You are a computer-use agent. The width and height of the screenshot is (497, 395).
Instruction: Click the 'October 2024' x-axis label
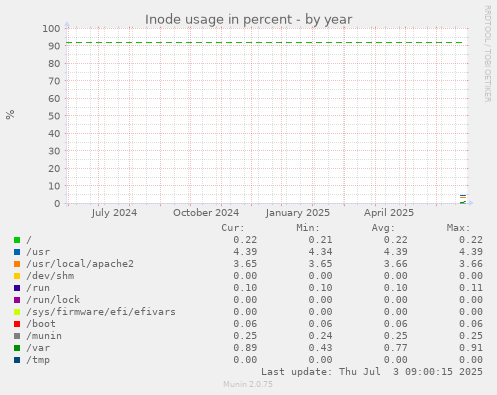coord(206,213)
